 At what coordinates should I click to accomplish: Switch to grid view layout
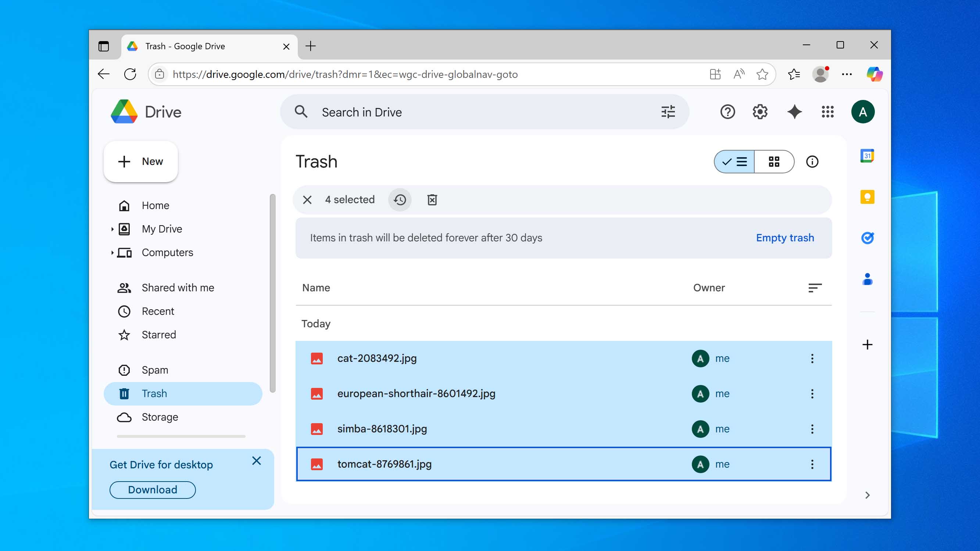(x=773, y=162)
